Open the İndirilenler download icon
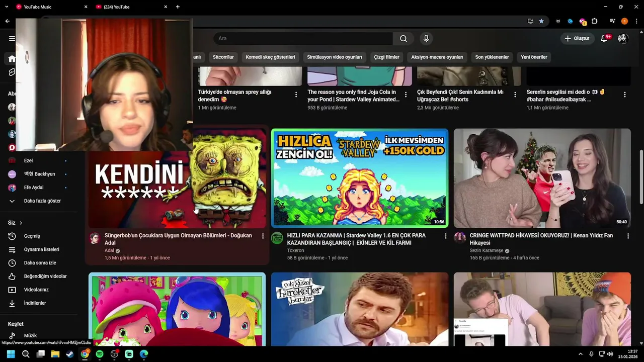The image size is (644, 362). [12, 303]
